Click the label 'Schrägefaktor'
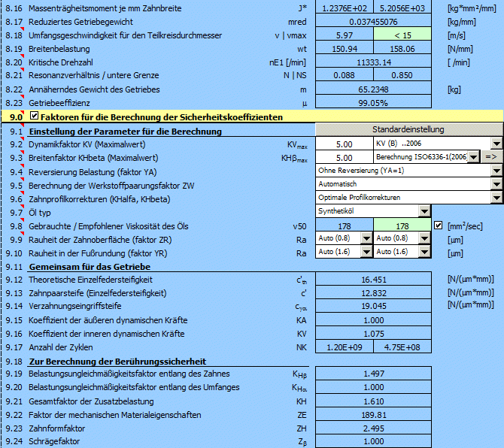 tap(54, 441)
